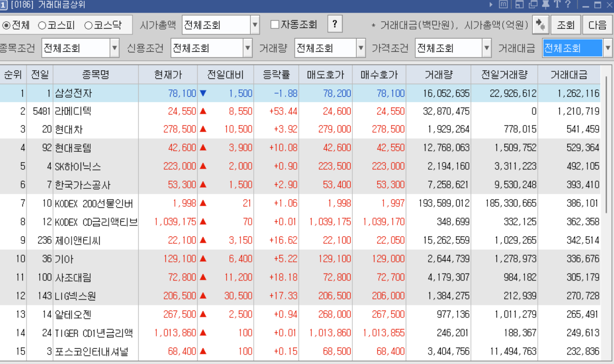
Task: Sort by the 매도호가 column header
Action: pyautogui.click(x=325, y=75)
